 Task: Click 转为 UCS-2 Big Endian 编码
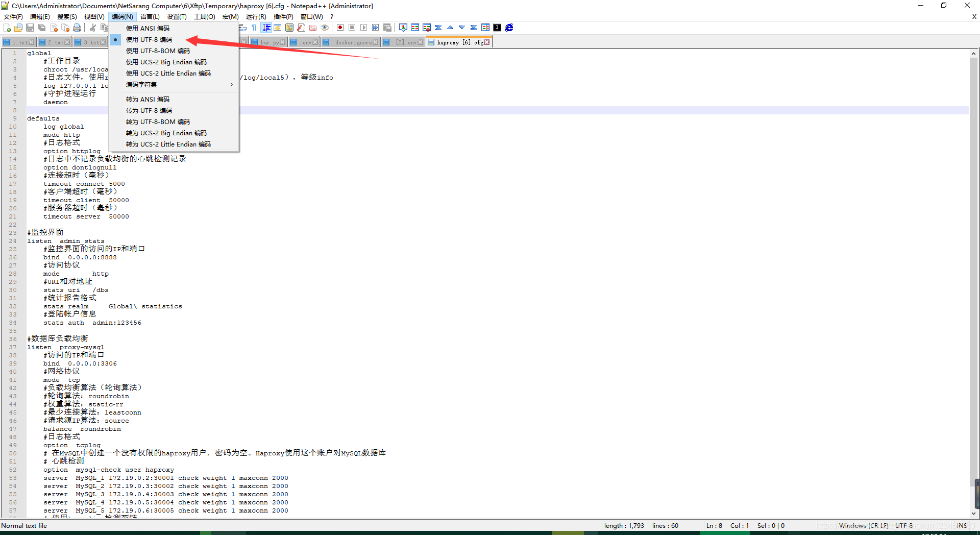tap(174, 133)
